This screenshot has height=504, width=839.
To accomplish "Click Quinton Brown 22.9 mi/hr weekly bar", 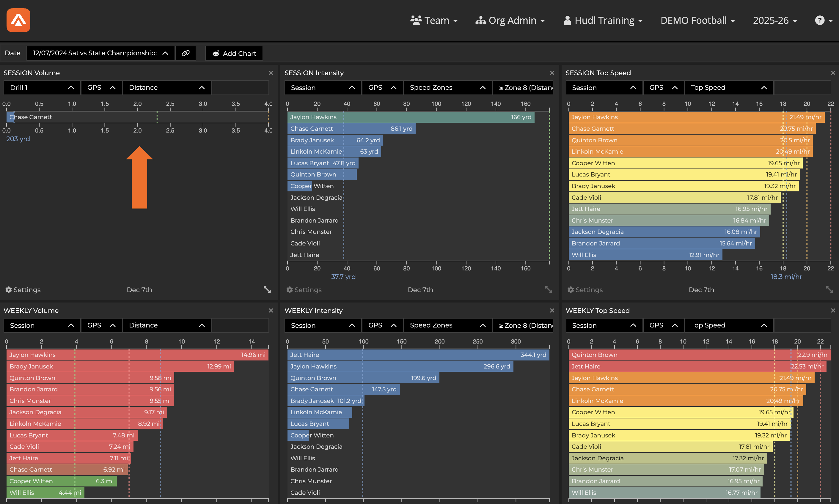I will pos(699,355).
